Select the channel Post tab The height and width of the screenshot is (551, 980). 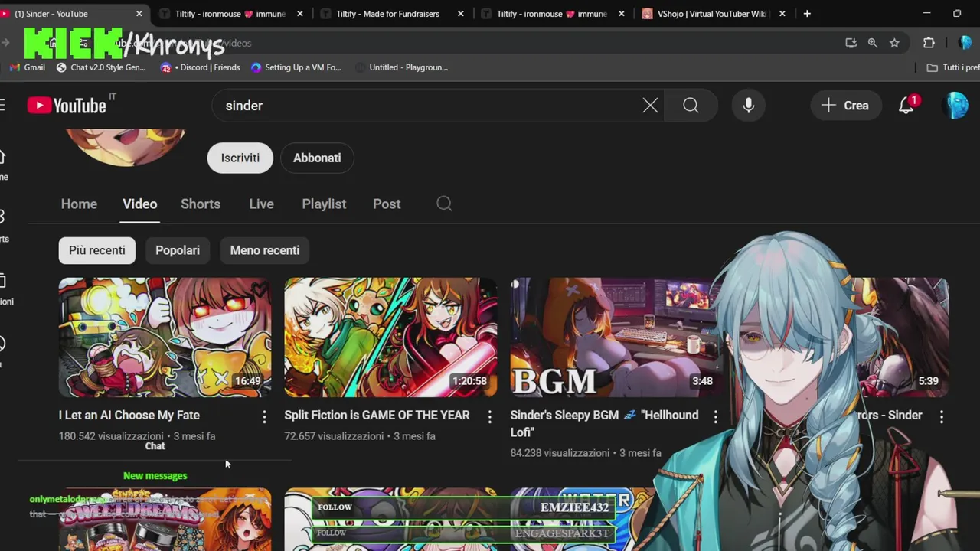[387, 204]
